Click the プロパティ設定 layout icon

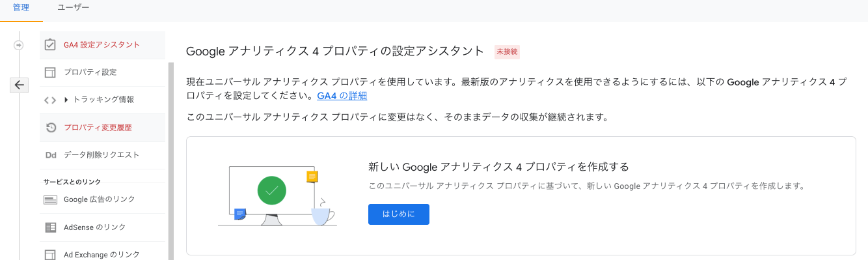point(50,72)
